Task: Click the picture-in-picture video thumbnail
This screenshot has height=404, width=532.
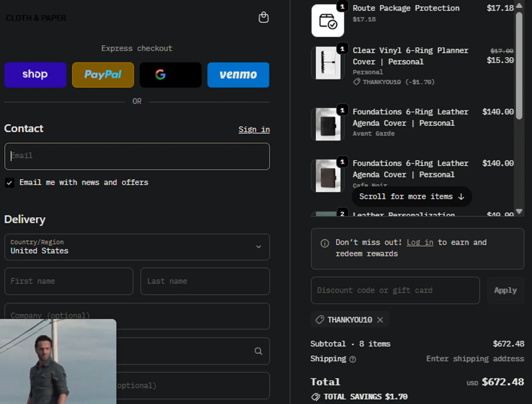Action: click(x=58, y=361)
